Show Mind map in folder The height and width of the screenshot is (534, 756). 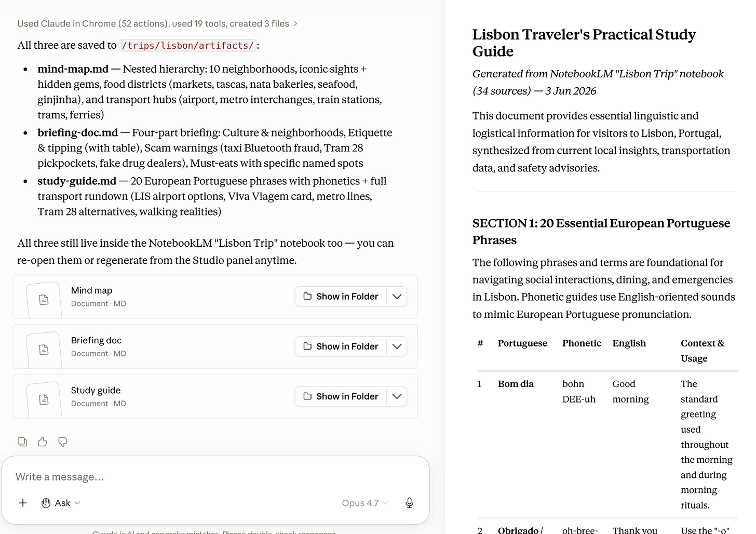(x=341, y=296)
